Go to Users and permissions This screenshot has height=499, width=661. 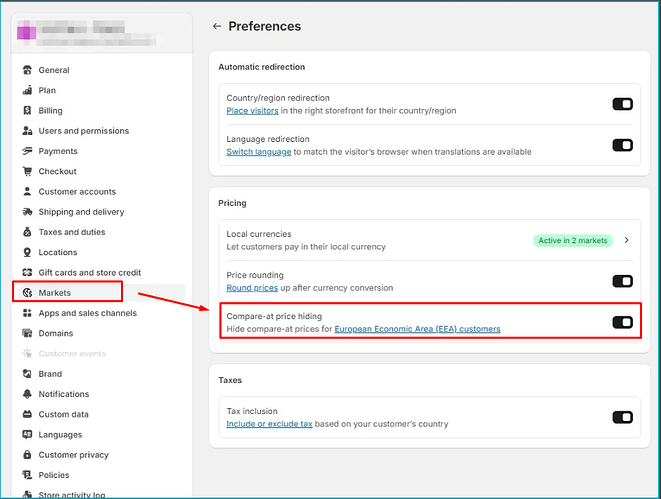[x=83, y=131]
